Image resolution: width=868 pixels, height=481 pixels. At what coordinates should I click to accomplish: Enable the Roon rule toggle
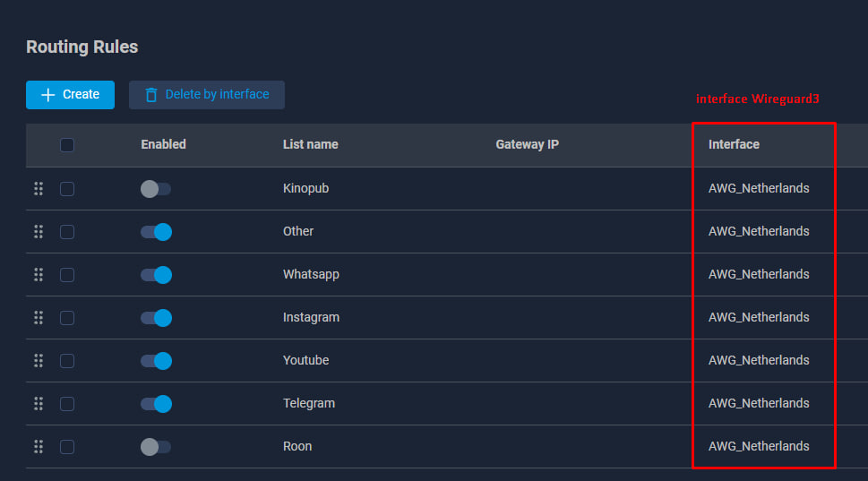(156, 447)
